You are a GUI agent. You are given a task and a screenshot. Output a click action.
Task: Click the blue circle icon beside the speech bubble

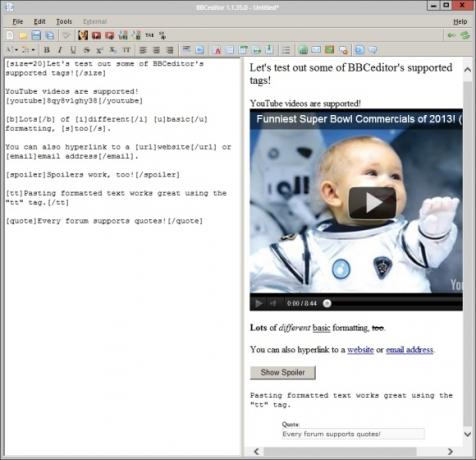click(359, 50)
